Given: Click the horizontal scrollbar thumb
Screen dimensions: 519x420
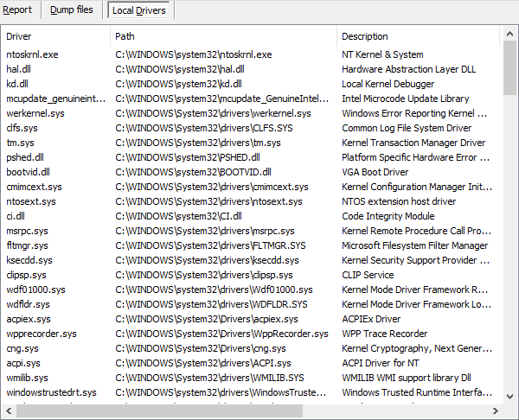Looking at the screenshot, I should [159, 410].
